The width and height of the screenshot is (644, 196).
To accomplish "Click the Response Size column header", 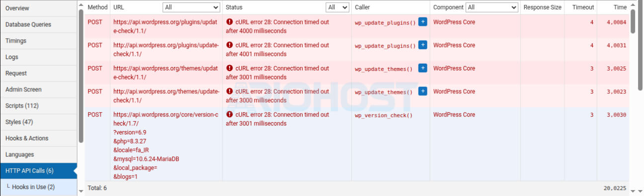I will (x=542, y=7).
